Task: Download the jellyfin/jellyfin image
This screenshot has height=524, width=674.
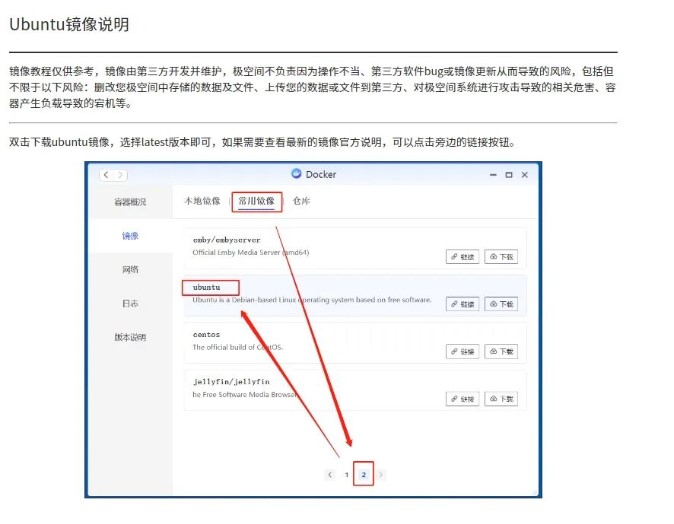Action: (501, 398)
